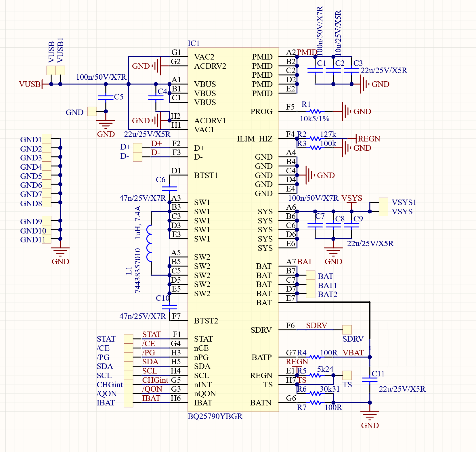Select resistor R7 symbol on BATN
Screen dimensions: 476x452
pyautogui.click(x=315, y=403)
